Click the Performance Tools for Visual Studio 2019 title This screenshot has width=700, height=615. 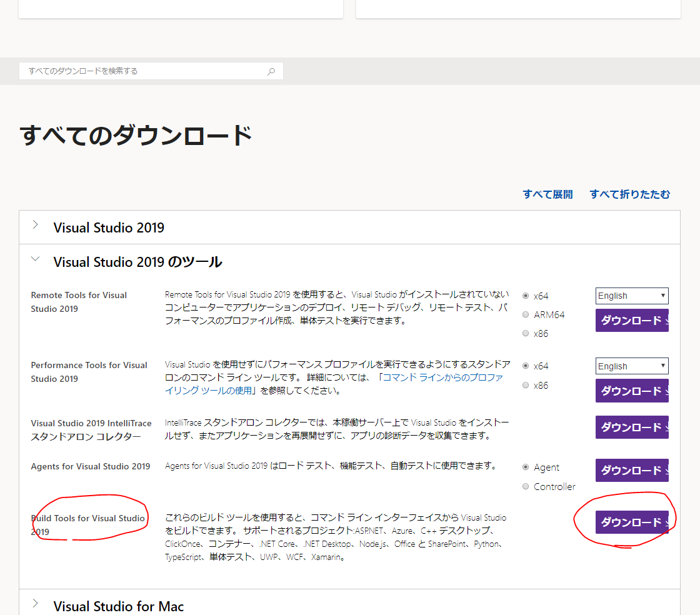pos(89,372)
